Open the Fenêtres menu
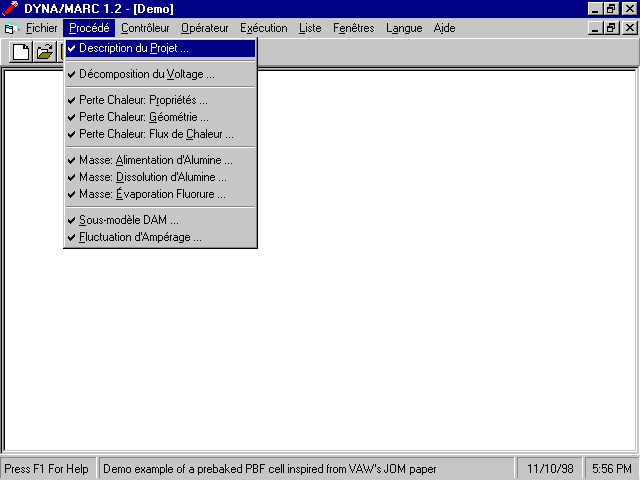 pos(353,28)
